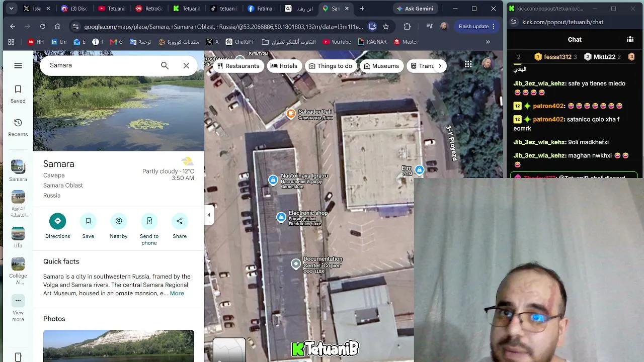
Task: Open the Google Maps hamburger menu
Action: tap(18, 65)
